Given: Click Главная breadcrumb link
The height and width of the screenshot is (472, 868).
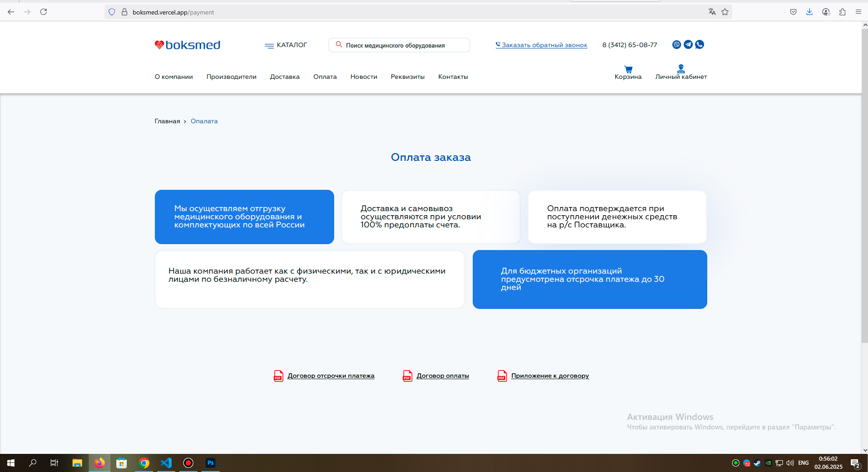Looking at the screenshot, I should click(168, 121).
